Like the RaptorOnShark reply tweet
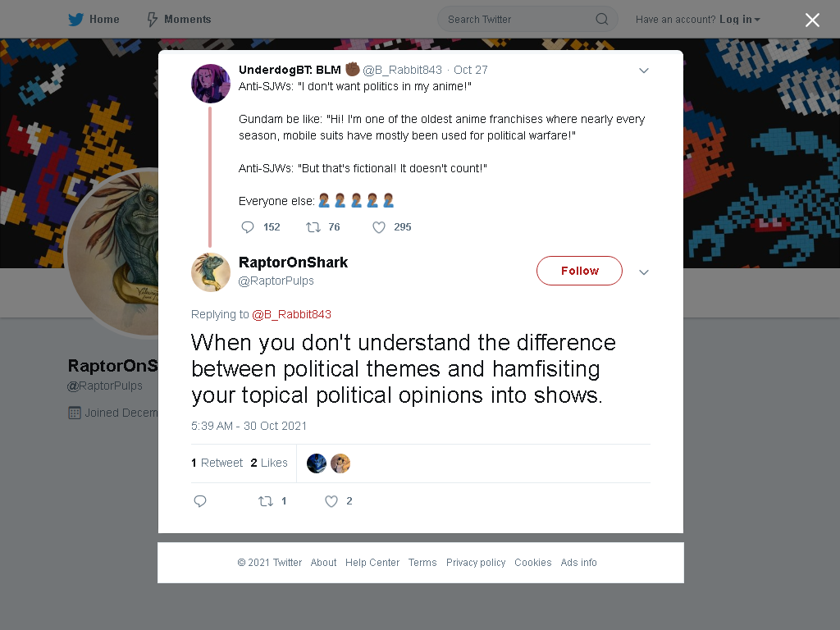Image resolution: width=840 pixels, height=630 pixels. 331,501
